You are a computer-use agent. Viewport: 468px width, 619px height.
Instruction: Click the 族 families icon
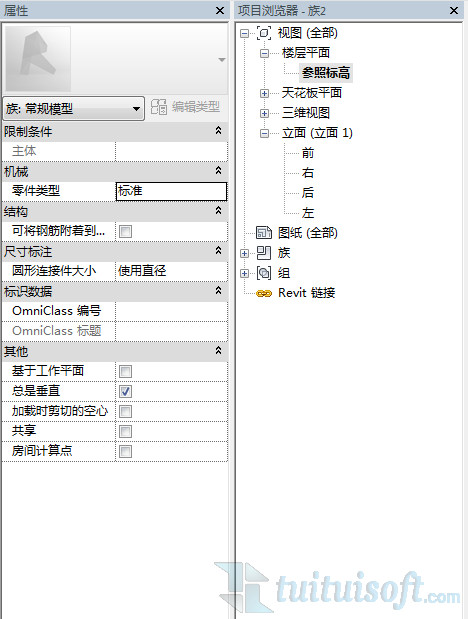[264, 253]
